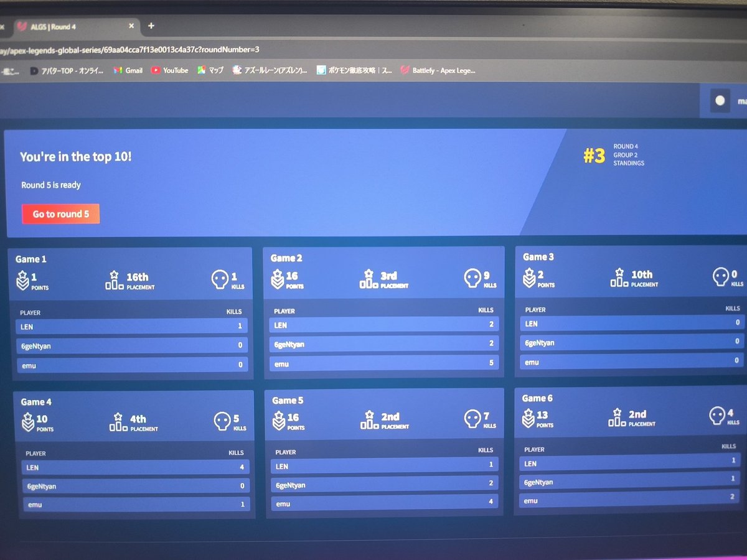Click the Game 5 placement podium icon
The width and height of the screenshot is (747, 560).
click(369, 419)
